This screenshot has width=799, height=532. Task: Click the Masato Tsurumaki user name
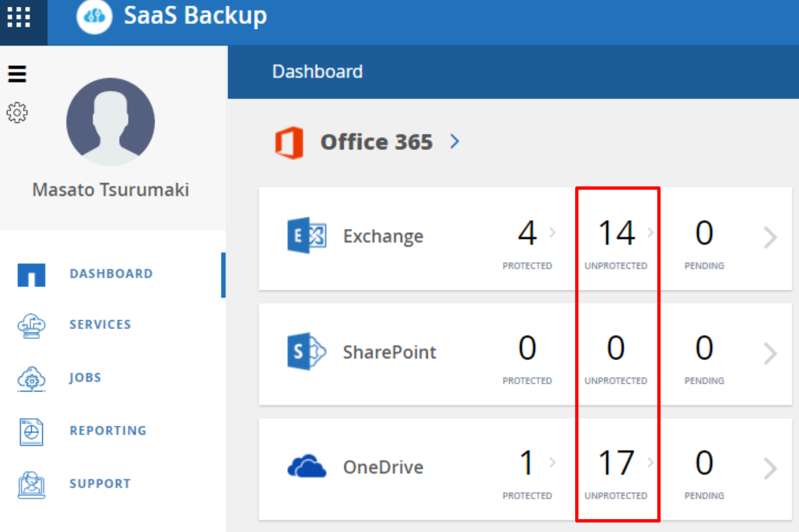point(111,190)
